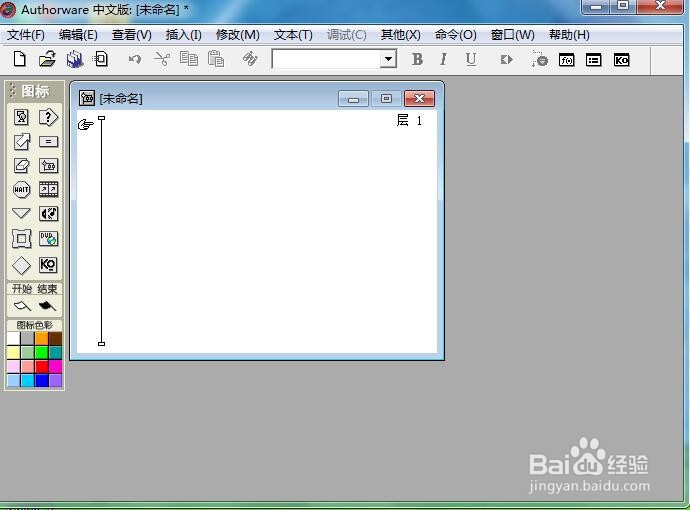Screen dimensions: 690x510
Task: Select the Navigate triangle icon
Action: [x=21, y=213]
